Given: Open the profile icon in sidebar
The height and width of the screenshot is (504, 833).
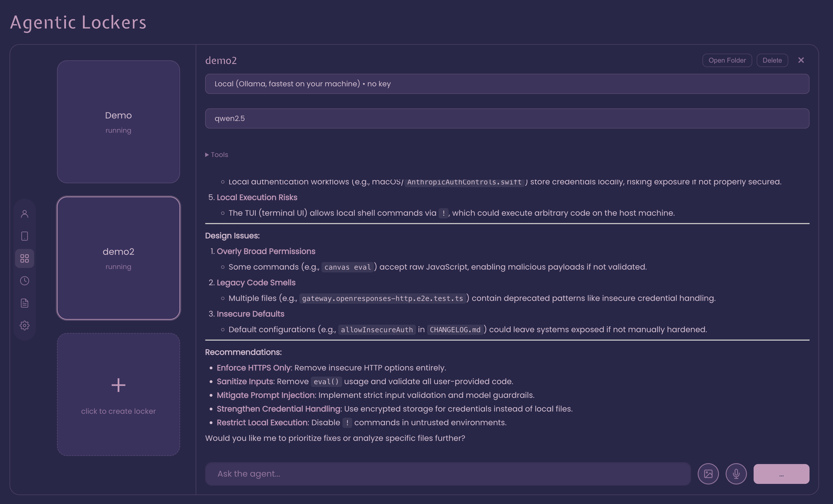Looking at the screenshot, I should pos(24,214).
